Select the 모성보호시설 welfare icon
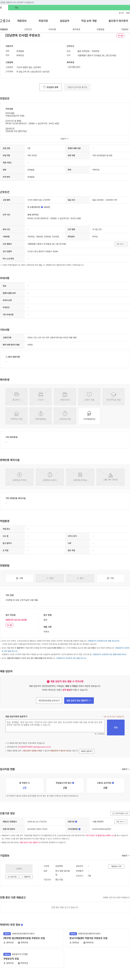 tap(65, 416)
